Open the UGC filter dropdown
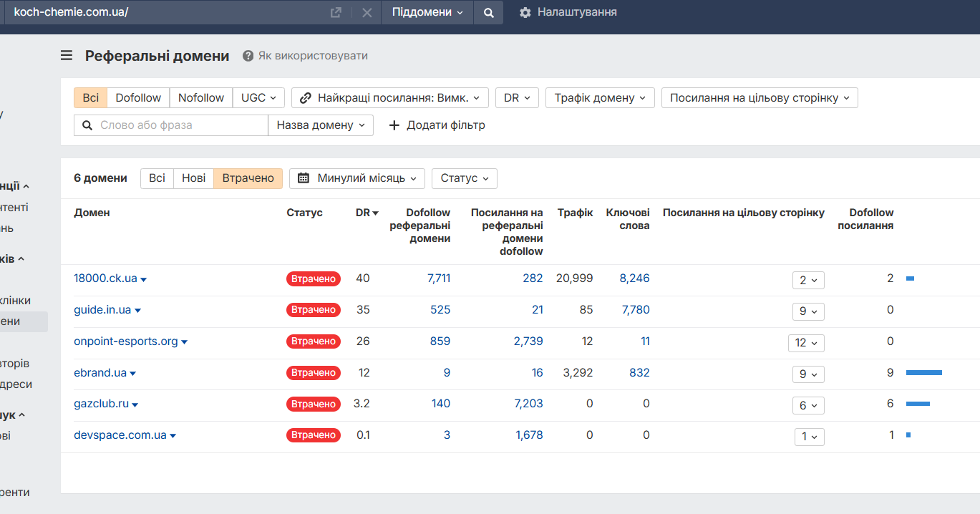This screenshot has height=514, width=980. point(258,98)
